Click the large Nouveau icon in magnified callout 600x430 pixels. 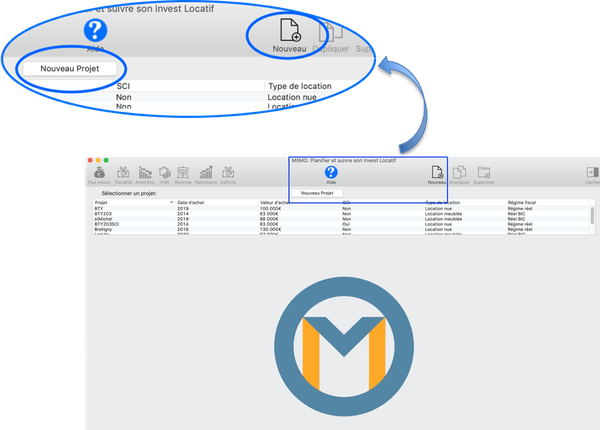290,30
